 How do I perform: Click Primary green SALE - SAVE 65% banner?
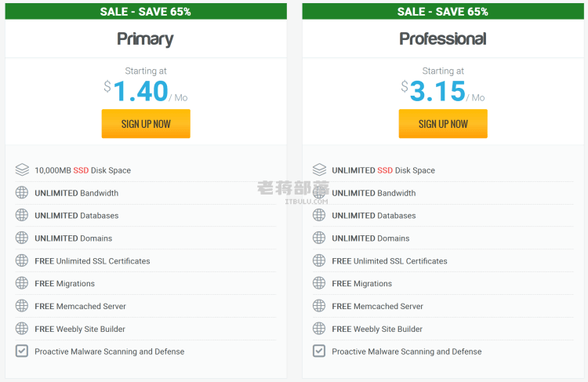click(x=146, y=11)
